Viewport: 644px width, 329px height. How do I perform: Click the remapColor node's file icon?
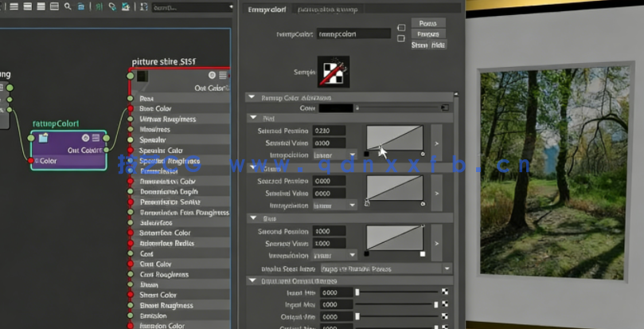pos(43,138)
